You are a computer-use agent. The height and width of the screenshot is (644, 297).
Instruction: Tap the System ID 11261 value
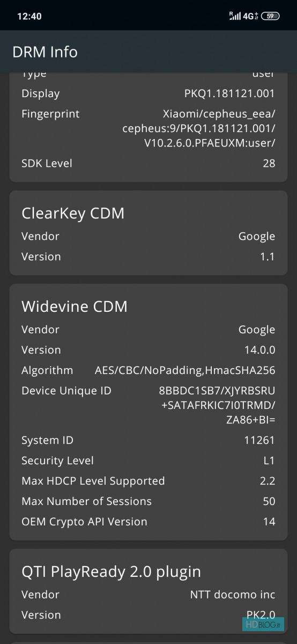[x=259, y=440]
